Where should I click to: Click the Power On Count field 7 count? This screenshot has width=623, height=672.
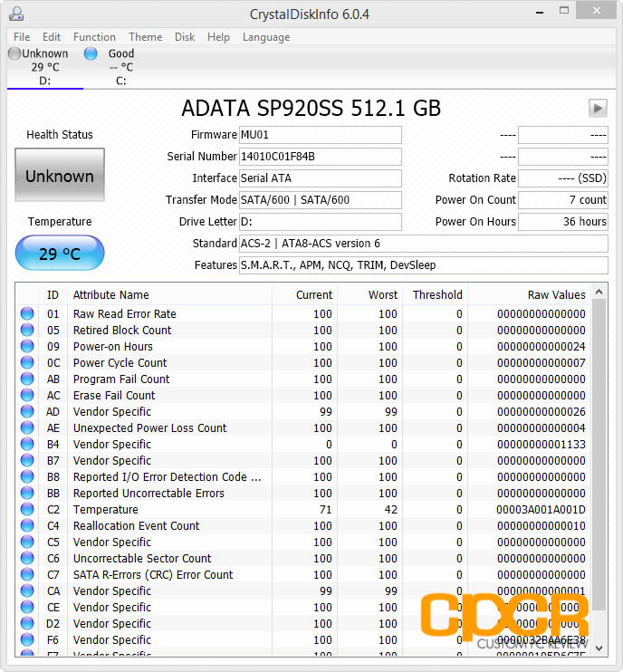(x=562, y=200)
